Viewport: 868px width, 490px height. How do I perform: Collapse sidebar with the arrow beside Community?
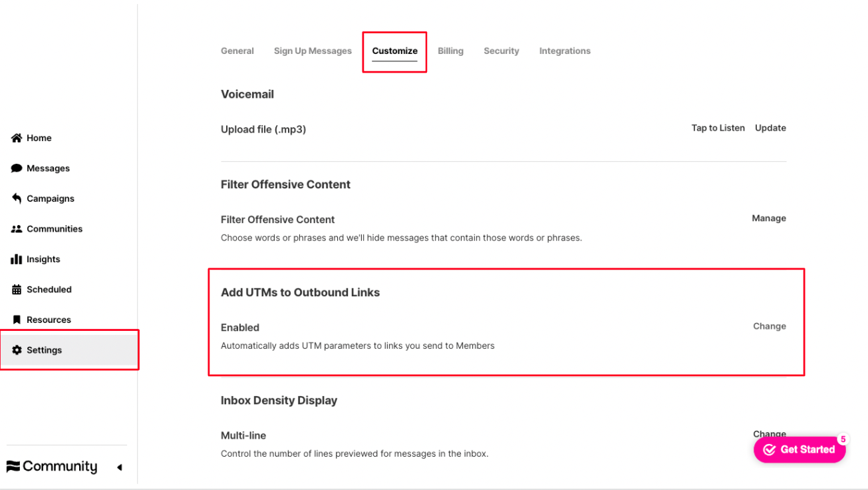120,467
